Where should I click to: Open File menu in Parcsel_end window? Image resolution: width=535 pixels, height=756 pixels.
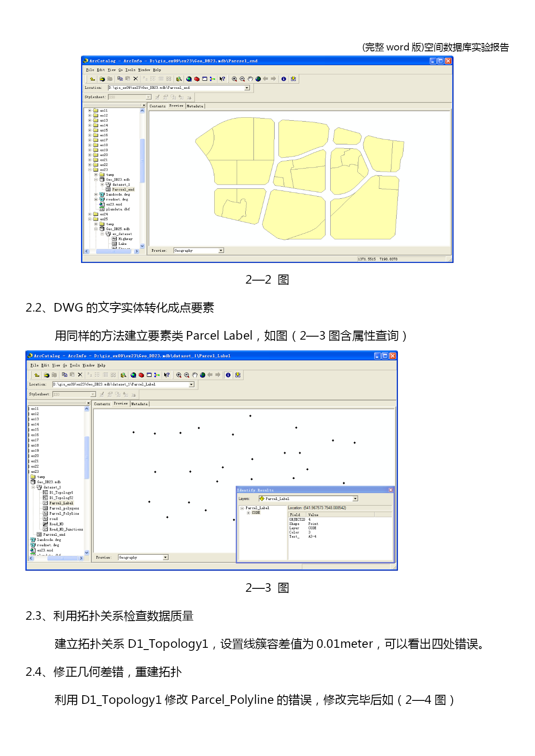(x=90, y=70)
